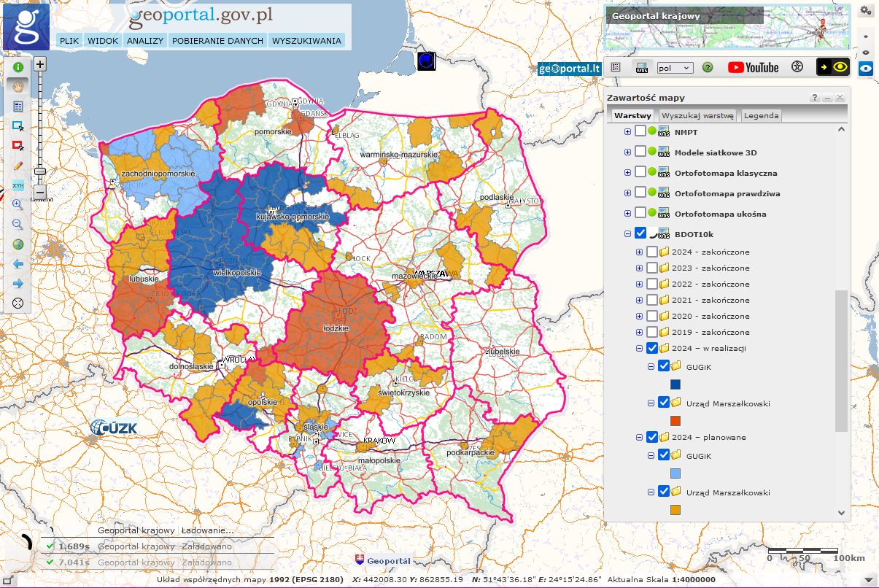Click the WMS service icon in top toolbar
This screenshot has width=879, height=588.
pos(642,68)
